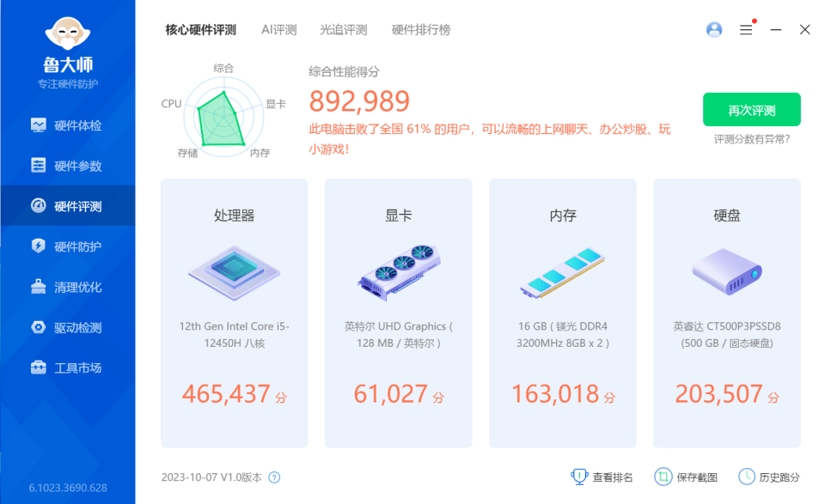Click the 英特尔 UHD Graphics description

click(399, 335)
